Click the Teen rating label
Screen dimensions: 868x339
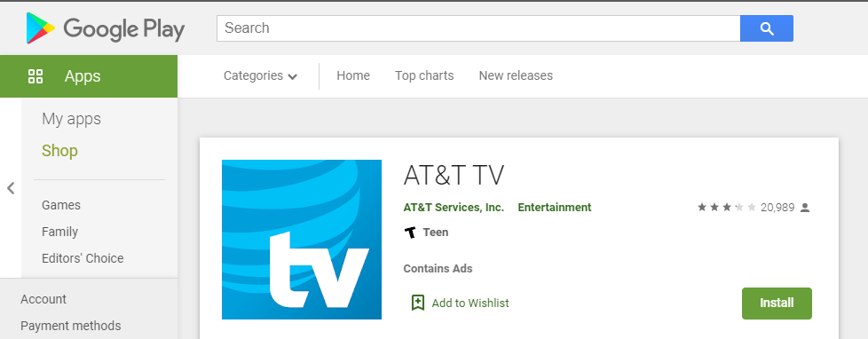tap(436, 233)
